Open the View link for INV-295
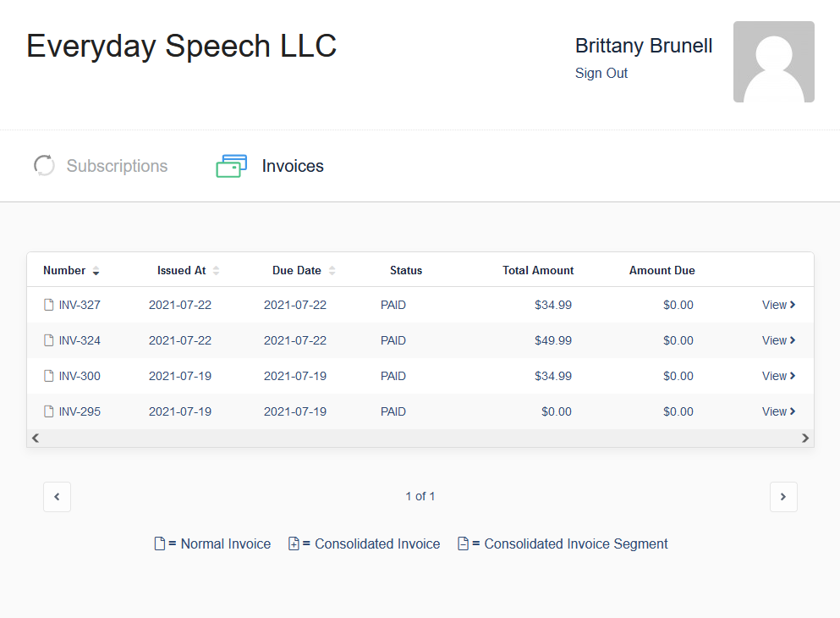 [x=778, y=411]
